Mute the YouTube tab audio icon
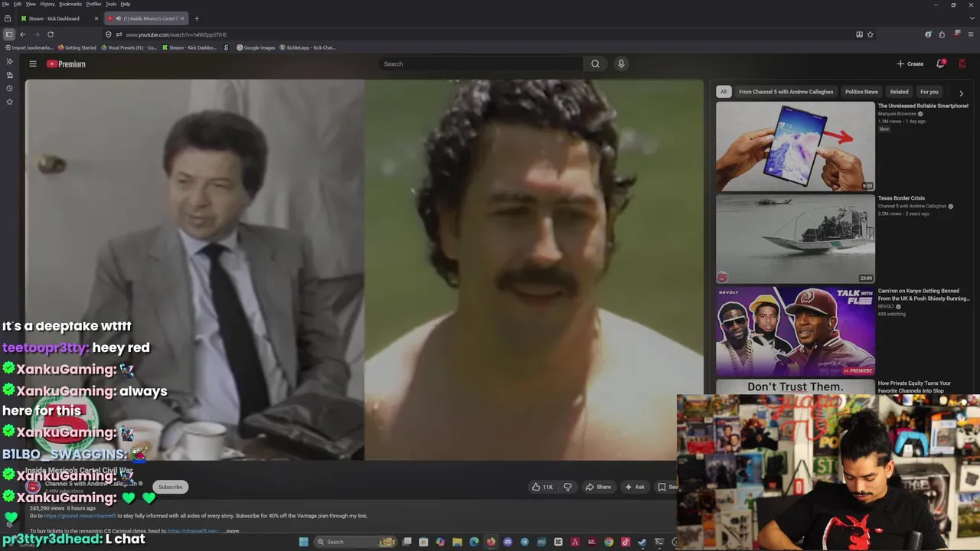 pos(118,18)
